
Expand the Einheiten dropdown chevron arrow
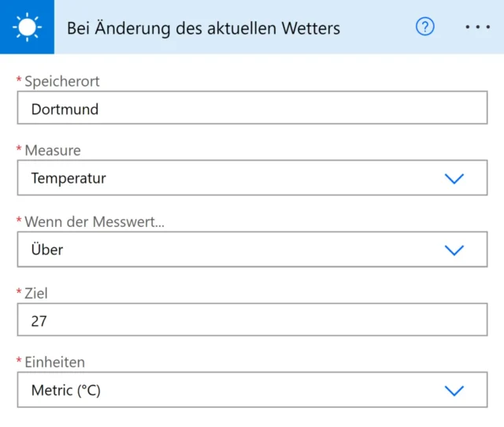[454, 390]
